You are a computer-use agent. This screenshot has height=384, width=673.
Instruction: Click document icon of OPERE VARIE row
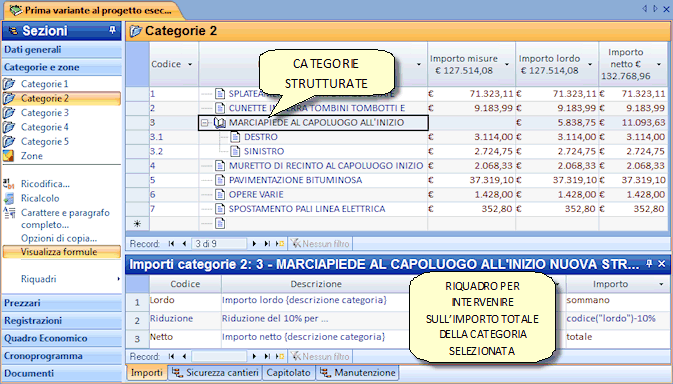point(220,194)
